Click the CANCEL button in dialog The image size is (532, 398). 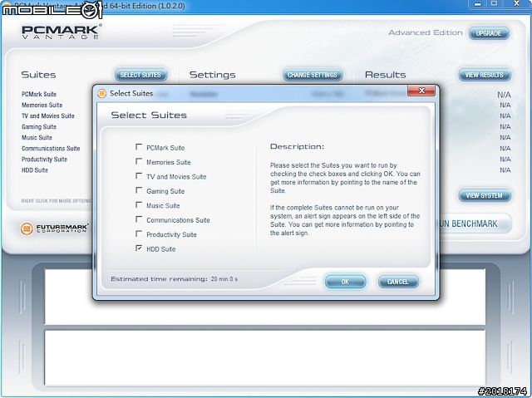pos(398,282)
